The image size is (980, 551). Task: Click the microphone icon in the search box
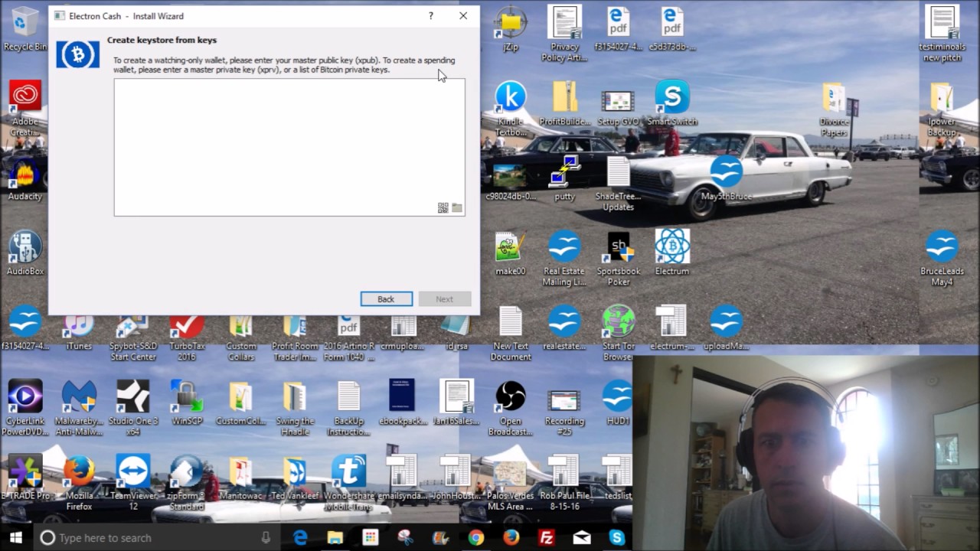266,538
